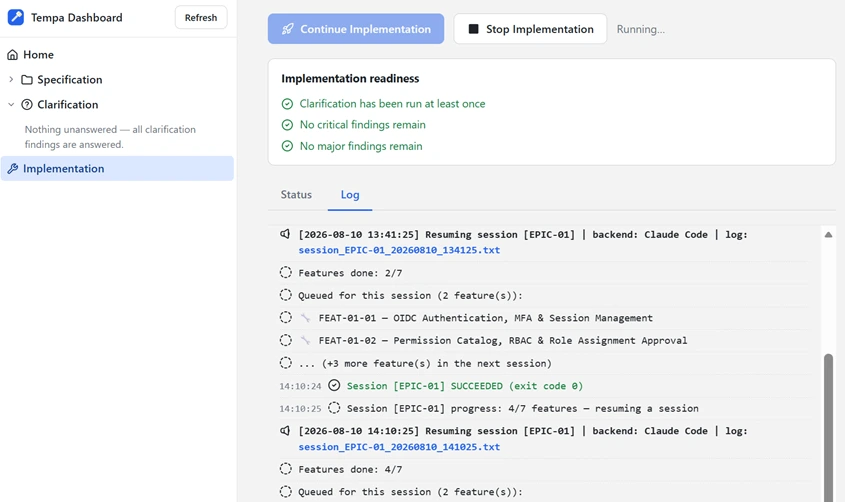Click 'FEAT-01-01 — OIDC Authentication' log line
The image size is (845, 502).
pyautogui.click(x=486, y=318)
